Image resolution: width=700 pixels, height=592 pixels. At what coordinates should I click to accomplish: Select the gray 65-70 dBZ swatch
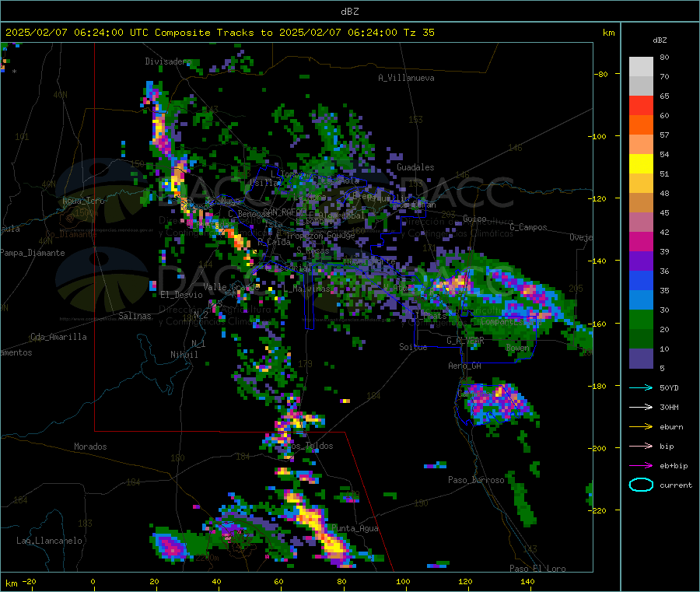[x=641, y=86]
